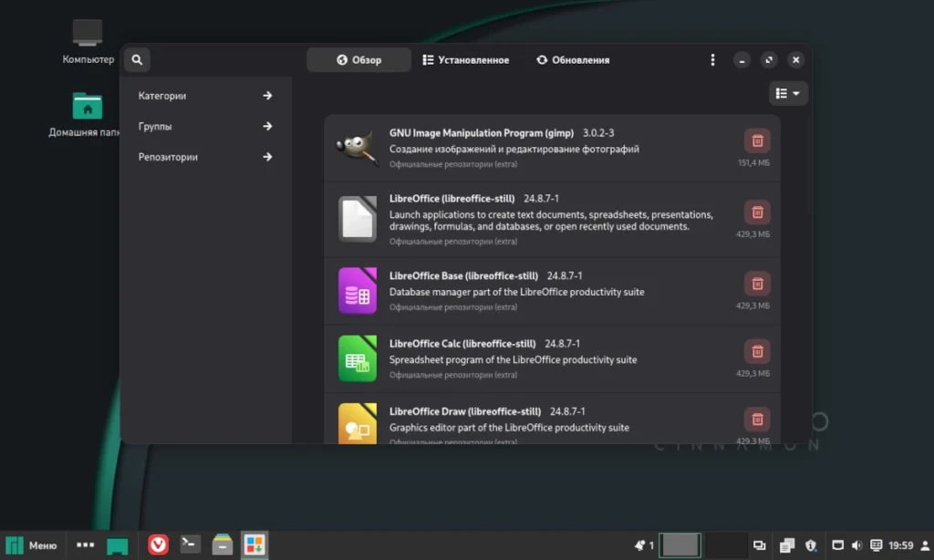Select the 'LibreOffice Base (libreoffice-still)' title
The height and width of the screenshot is (560, 934).
(x=463, y=275)
